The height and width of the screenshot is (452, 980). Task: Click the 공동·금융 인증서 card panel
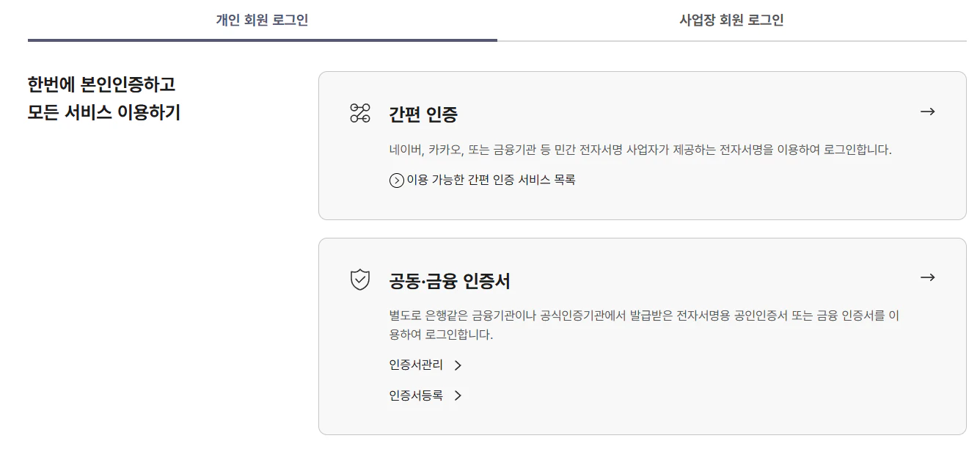(x=642, y=334)
